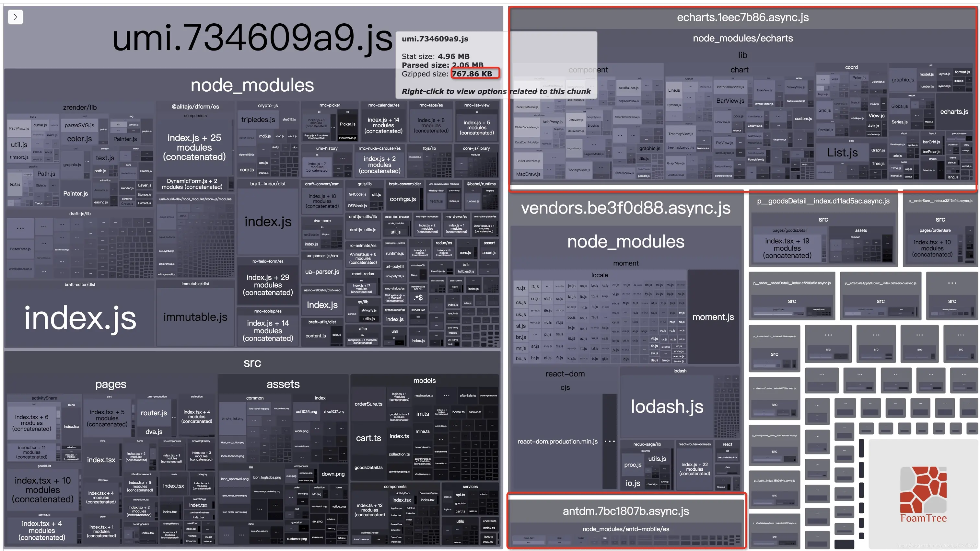Image resolution: width=980 pixels, height=551 pixels.
Task: Select io.js in redux-saga
Action: click(x=633, y=483)
